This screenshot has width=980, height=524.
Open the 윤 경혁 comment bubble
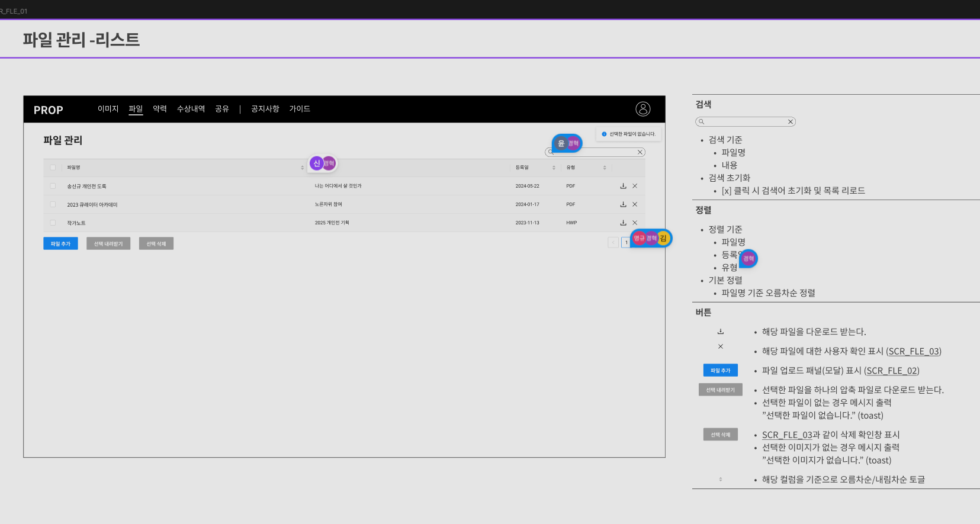pos(567,143)
